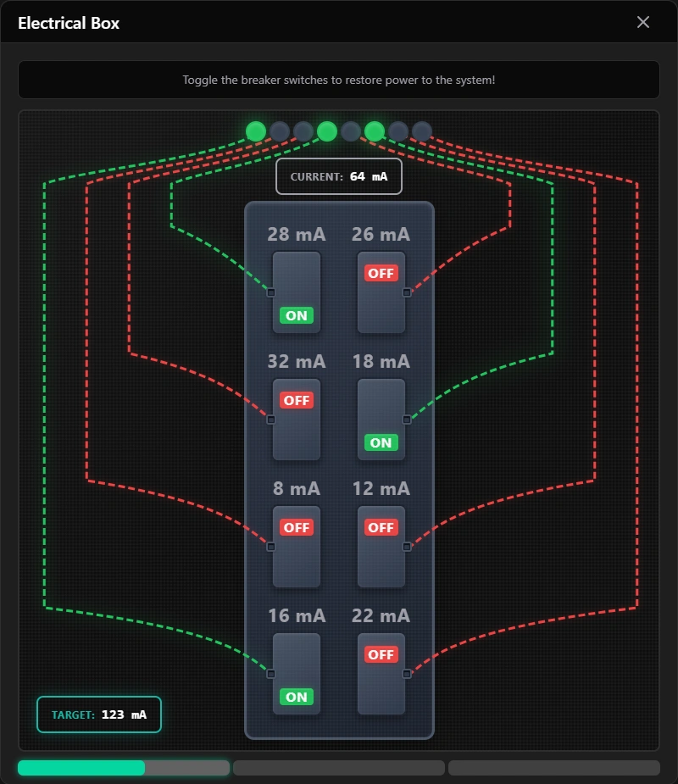Switch on the 32 mA breaker
Image resolution: width=678 pixels, height=784 pixels.
[x=297, y=419]
